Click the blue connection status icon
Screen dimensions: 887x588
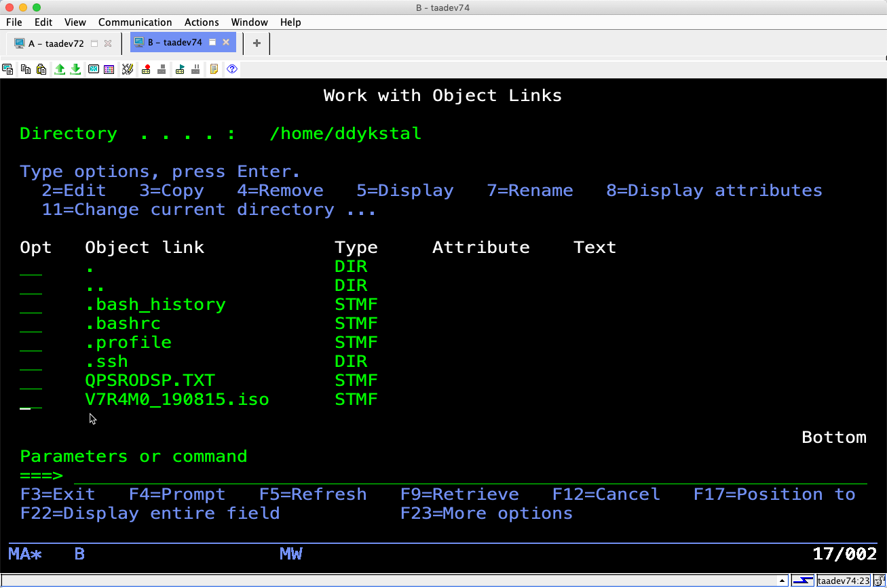[x=804, y=581]
